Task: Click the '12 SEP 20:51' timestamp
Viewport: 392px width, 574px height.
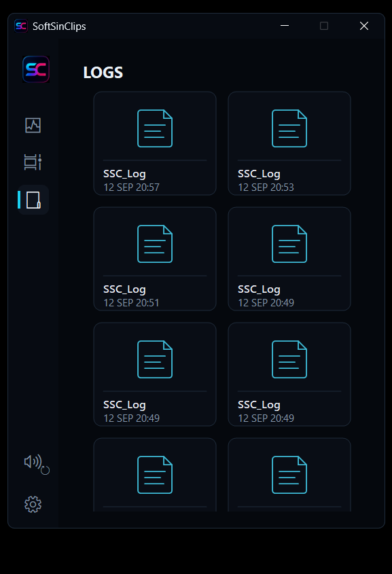Action: click(131, 303)
